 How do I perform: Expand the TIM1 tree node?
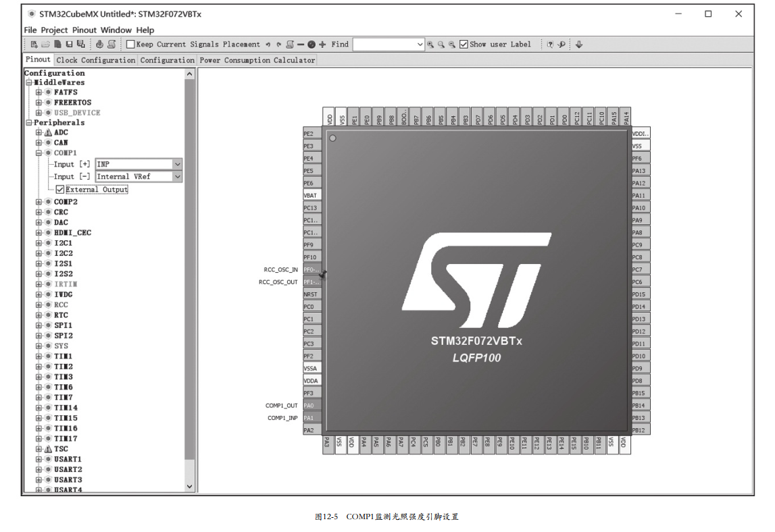pos(39,356)
